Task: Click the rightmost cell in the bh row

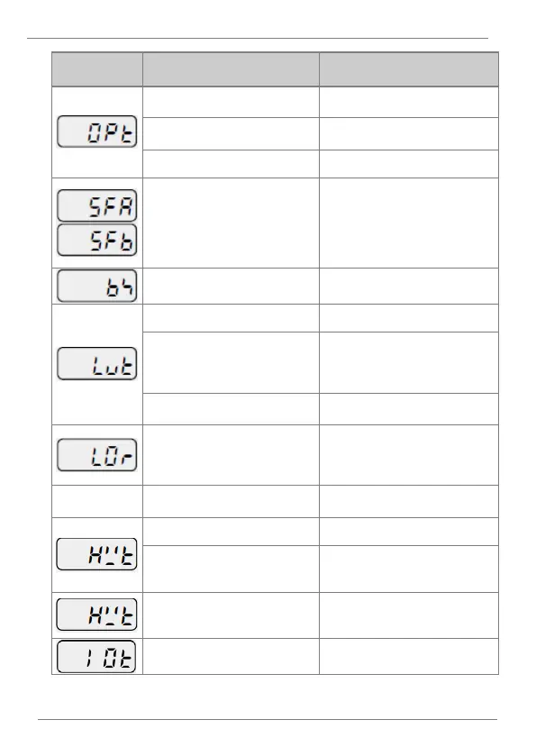Action: point(409,286)
